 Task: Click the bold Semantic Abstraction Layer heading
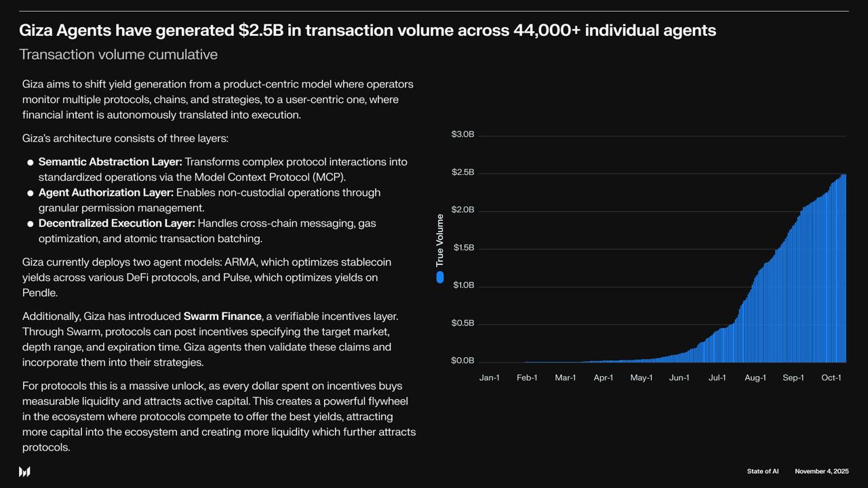point(110,162)
